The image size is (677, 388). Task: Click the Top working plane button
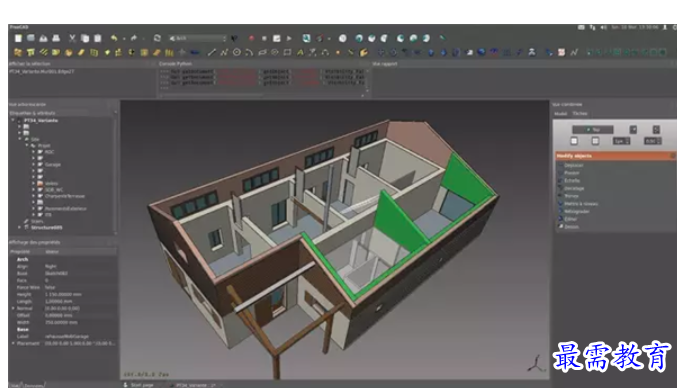tap(593, 129)
